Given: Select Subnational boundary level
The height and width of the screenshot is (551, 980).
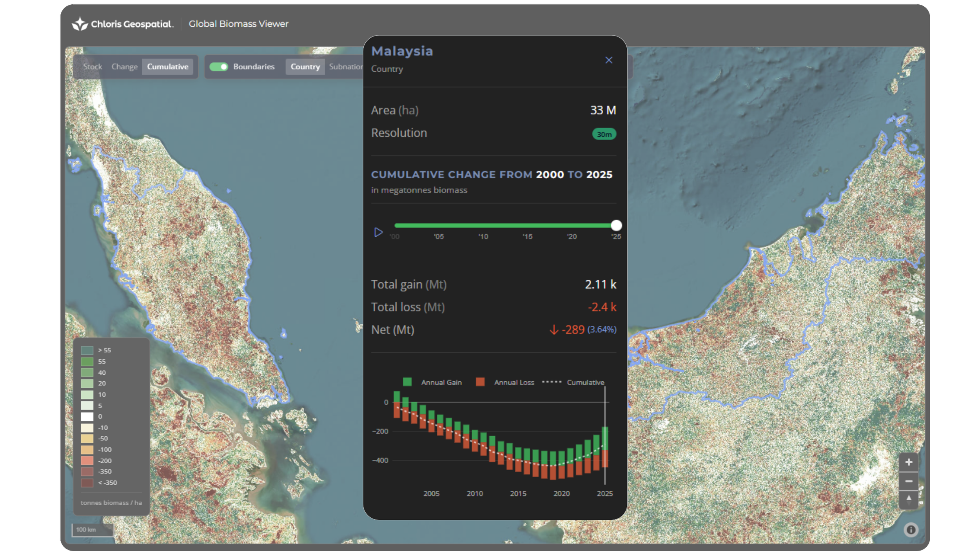Looking at the screenshot, I should click(346, 67).
